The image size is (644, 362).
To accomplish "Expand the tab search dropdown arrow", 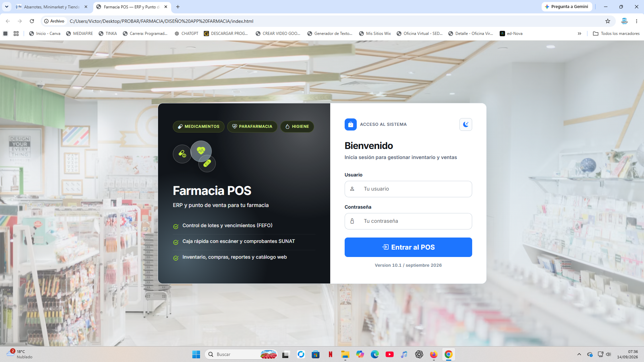I will tap(6, 7).
